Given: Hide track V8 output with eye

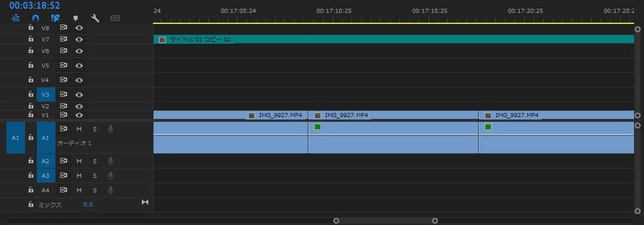Looking at the screenshot, I should pos(79,28).
